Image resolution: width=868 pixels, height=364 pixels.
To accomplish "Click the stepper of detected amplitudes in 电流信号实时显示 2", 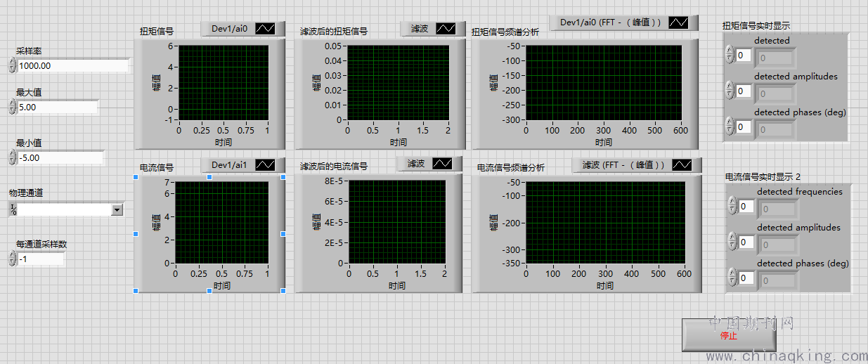I will (732, 242).
